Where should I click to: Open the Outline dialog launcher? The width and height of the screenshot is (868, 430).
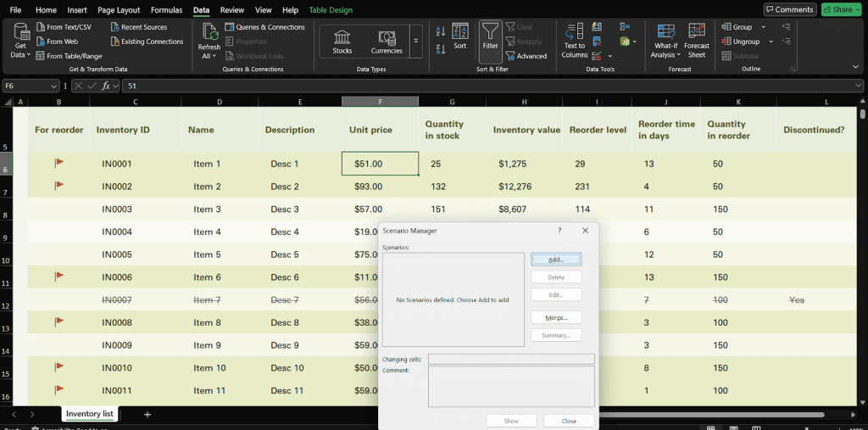coord(793,70)
